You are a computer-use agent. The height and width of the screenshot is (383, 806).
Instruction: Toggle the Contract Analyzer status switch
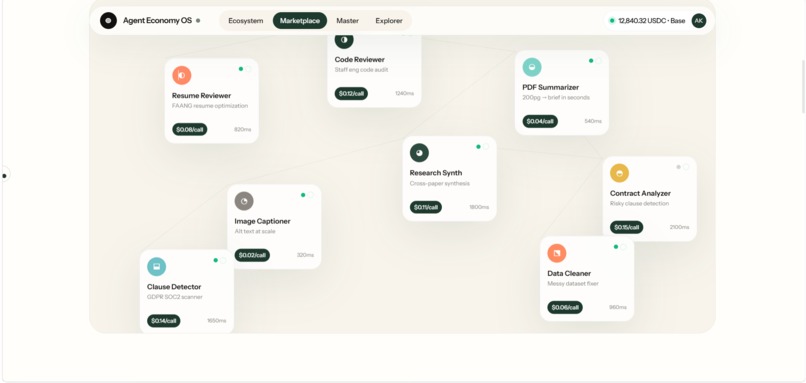click(x=682, y=167)
